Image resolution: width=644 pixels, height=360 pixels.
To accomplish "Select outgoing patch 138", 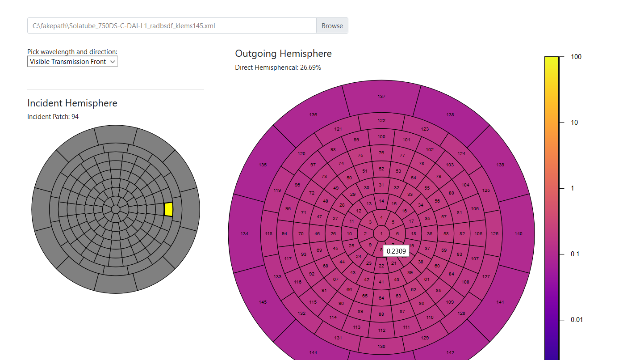I will (450, 115).
